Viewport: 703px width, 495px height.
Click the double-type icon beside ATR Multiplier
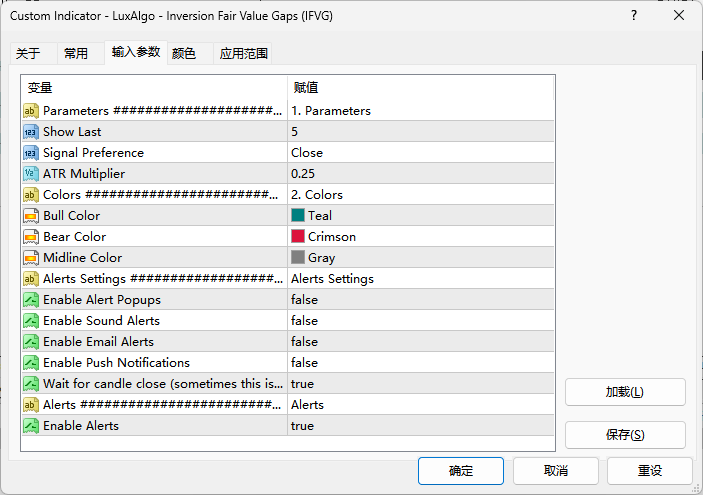point(30,174)
